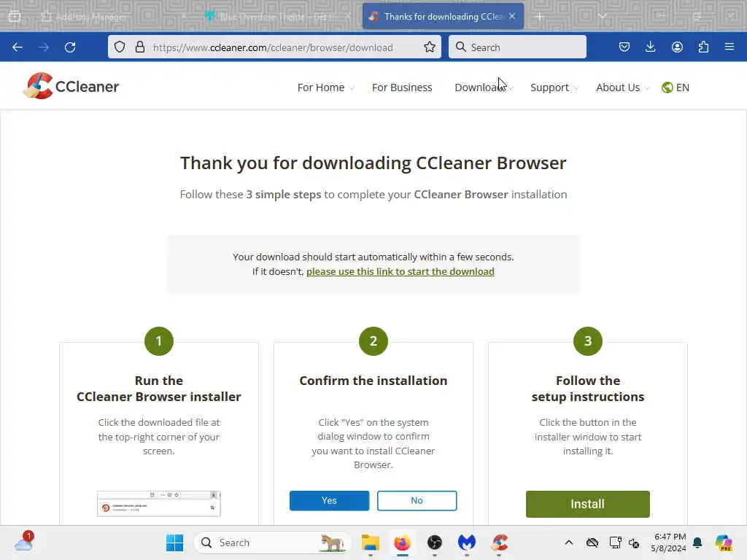747x560 pixels.
Task: Open a new browser tab
Action: pyautogui.click(x=539, y=16)
